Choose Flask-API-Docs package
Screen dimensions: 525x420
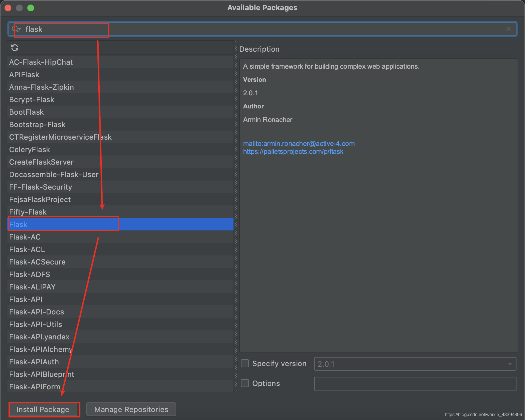point(120,312)
